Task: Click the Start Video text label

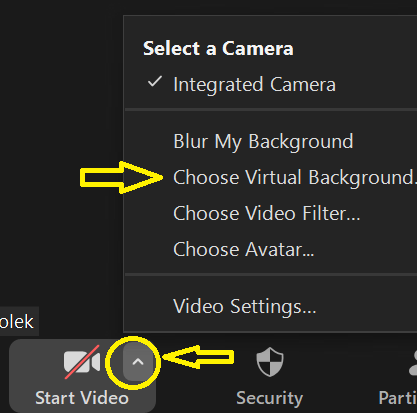Action: (82, 398)
